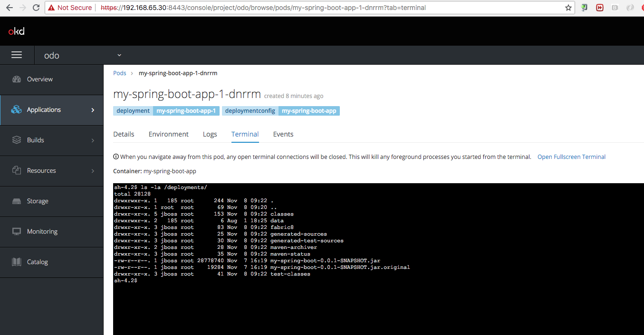This screenshot has height=335, width=644.
Task: Click the maven-status entry in terminal
Action: coord(290,254)
